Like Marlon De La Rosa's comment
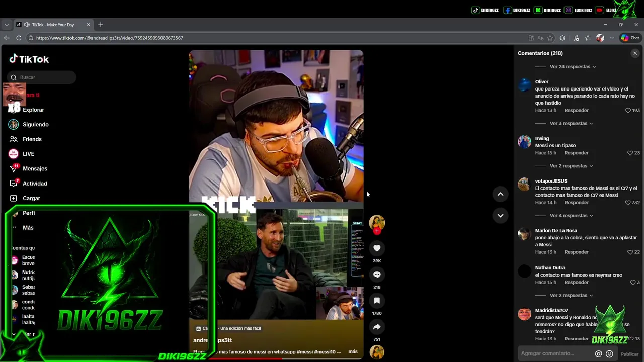Viewport: 644px width, 362px height. (x=630, y=252)
